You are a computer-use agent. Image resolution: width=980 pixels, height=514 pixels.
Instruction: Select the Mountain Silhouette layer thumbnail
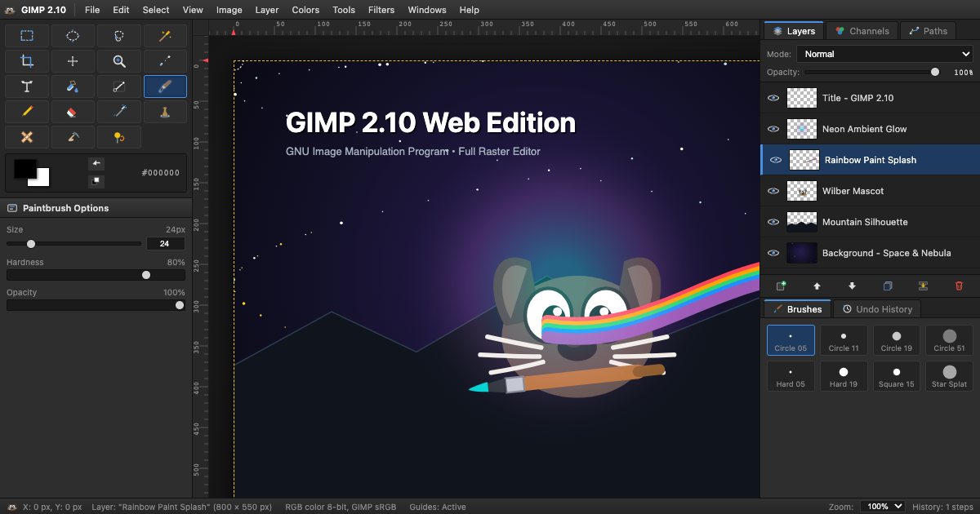click(x=801, y=222)
